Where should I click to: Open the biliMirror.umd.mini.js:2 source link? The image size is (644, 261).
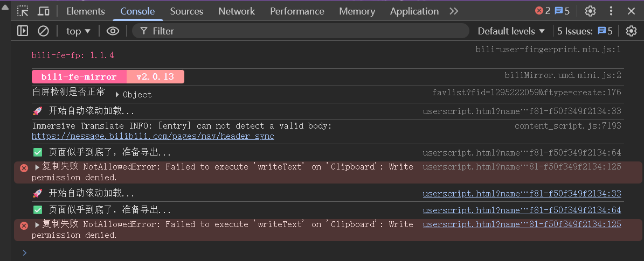coord(563,76)
